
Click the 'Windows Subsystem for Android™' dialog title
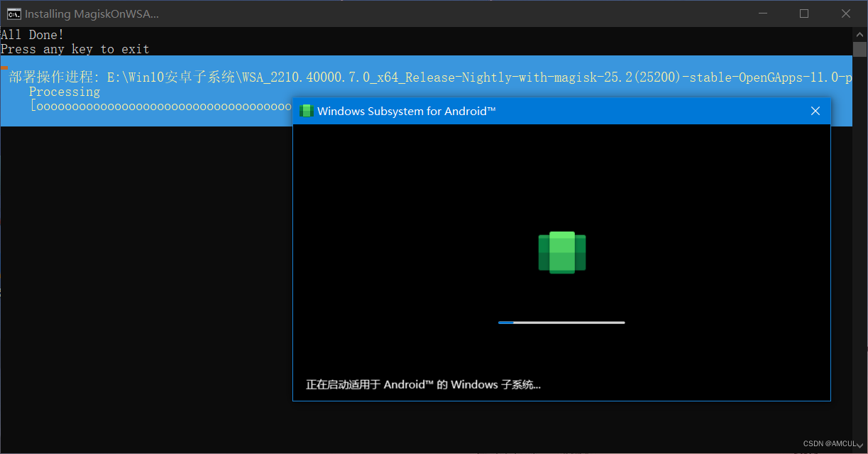(x=407, y=111)
